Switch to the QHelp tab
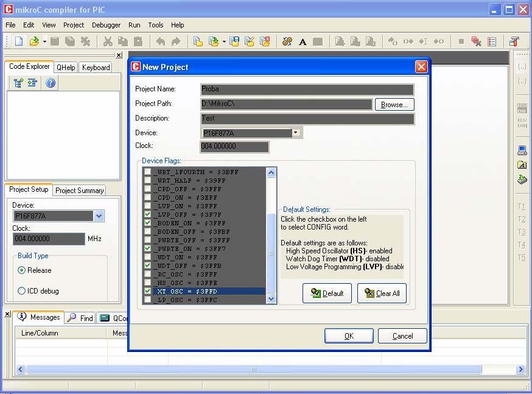The width and height of the screenshot is (532, 394). pos(66,67)
